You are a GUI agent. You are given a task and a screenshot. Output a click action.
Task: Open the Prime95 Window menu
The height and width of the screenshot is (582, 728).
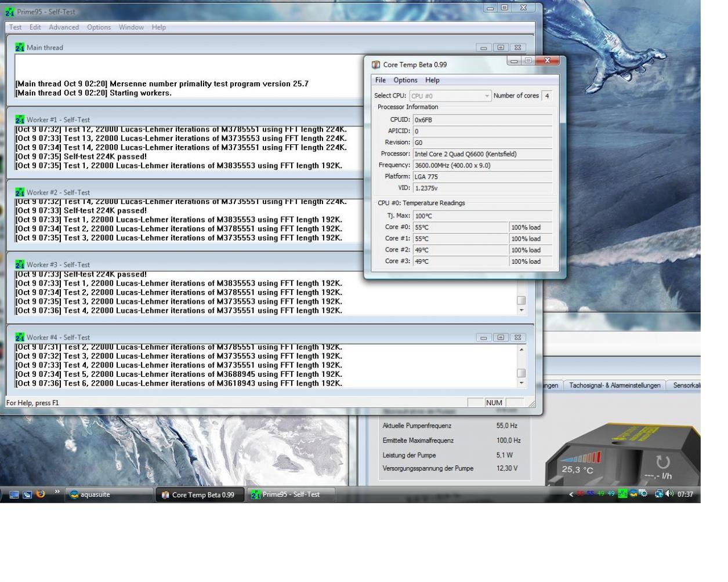(x=132, y=27)
